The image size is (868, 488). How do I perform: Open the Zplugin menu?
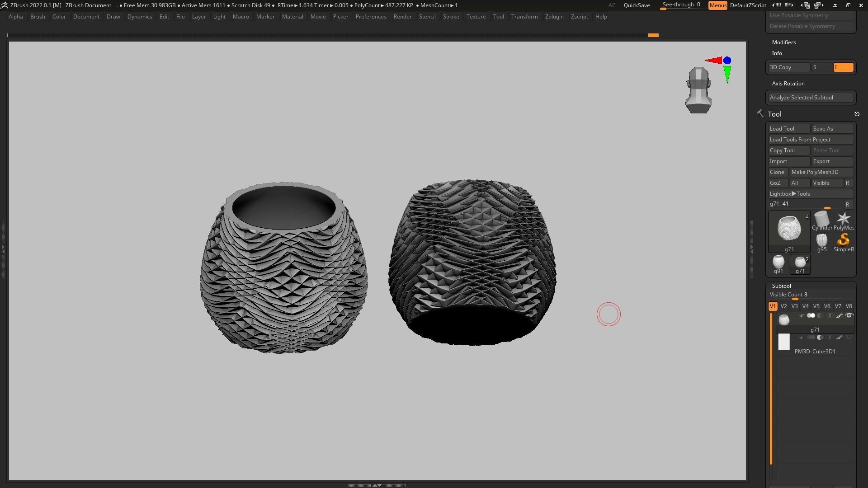(x=554, y=17)
